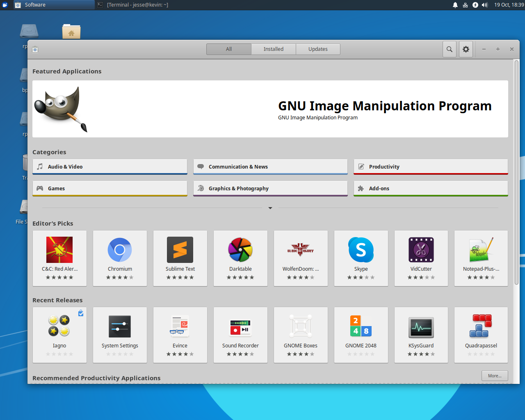Open the Home folder on the desktop
The width and height of the screenshot is (525, 420).
pos(71,32)
